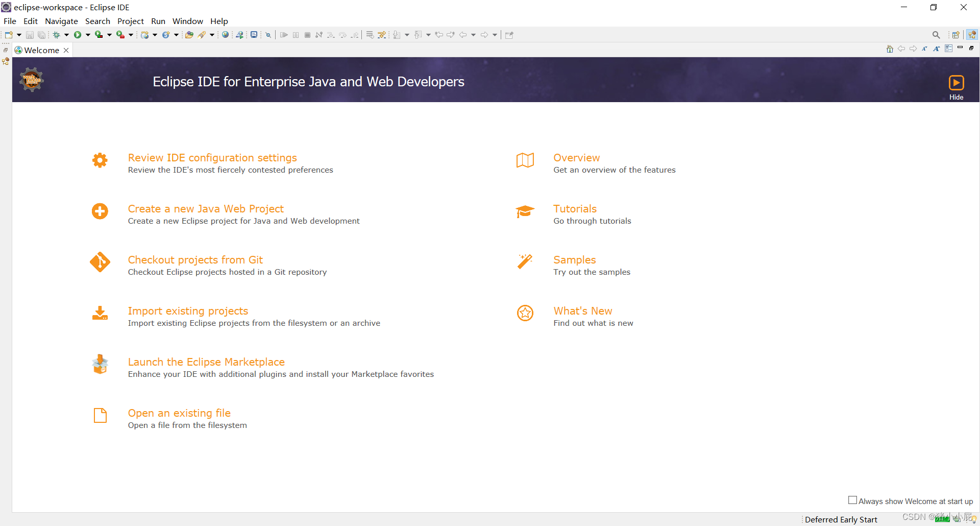
Task: Click the Open Type folder icon
Action: 189,35
